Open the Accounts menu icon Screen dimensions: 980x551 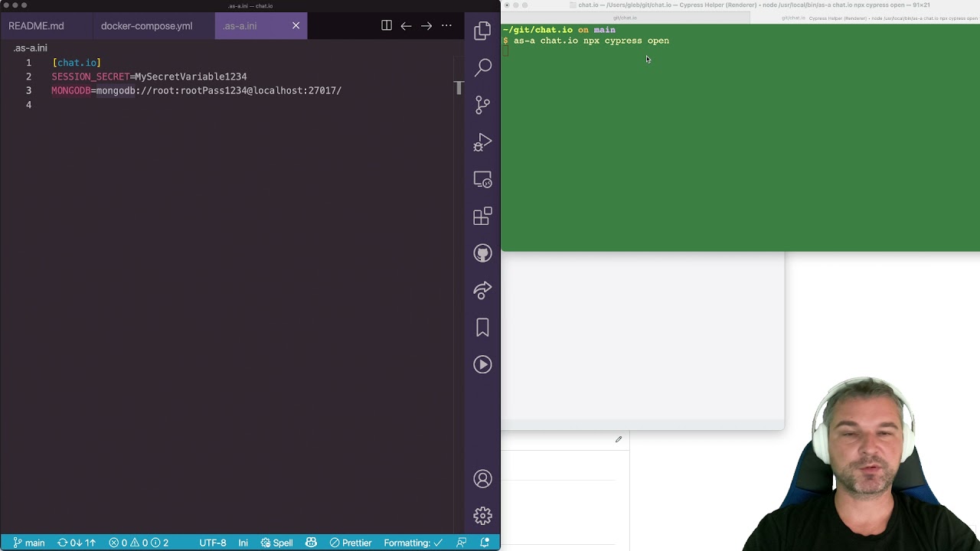pos(482,479)
